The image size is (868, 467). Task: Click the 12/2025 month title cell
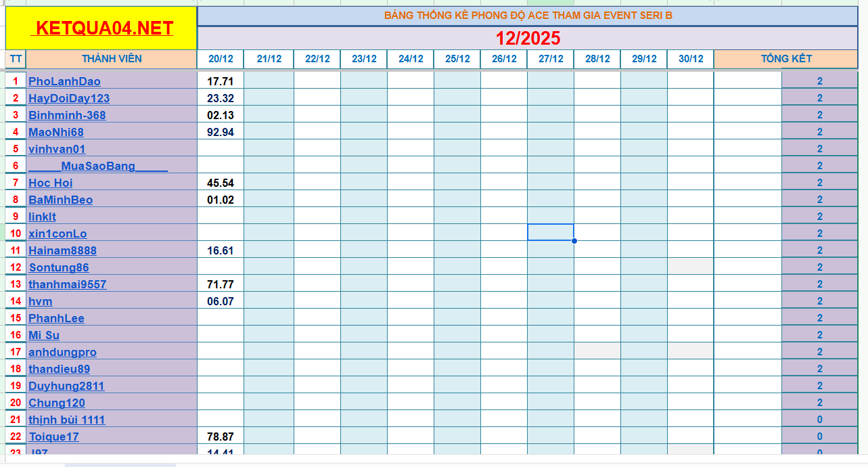click(527, 38)
